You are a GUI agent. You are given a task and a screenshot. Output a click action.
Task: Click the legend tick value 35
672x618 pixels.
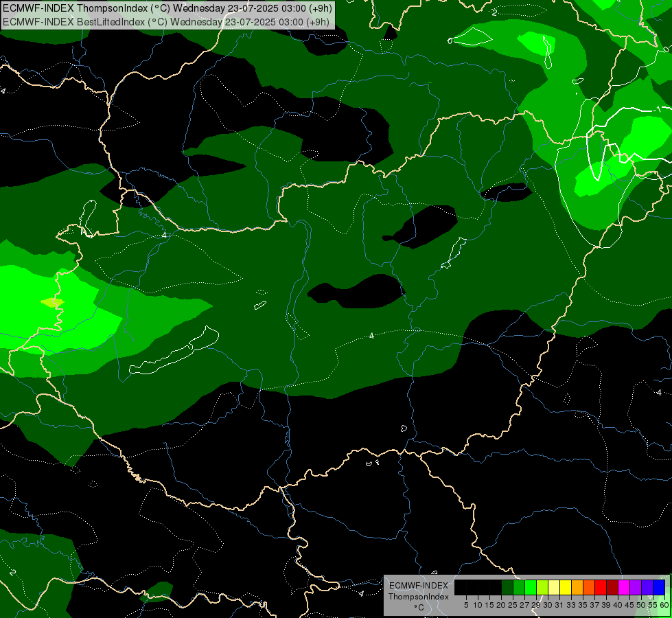coord(583,605)
